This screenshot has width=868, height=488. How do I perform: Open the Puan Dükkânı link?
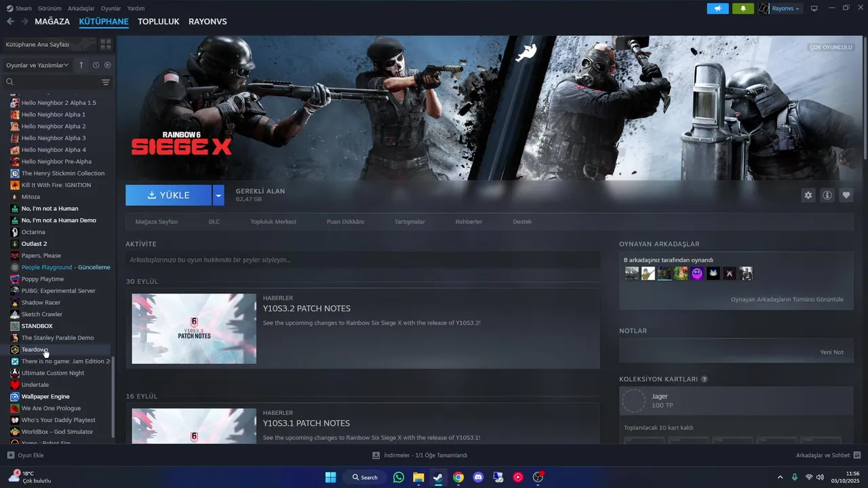coord(345,222)
